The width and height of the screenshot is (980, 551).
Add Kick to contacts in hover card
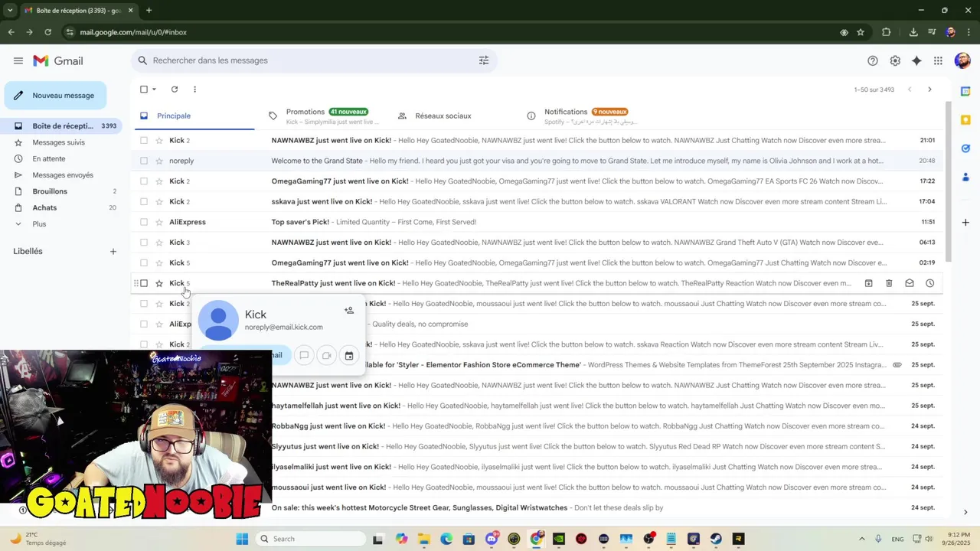tap(349, 310)
